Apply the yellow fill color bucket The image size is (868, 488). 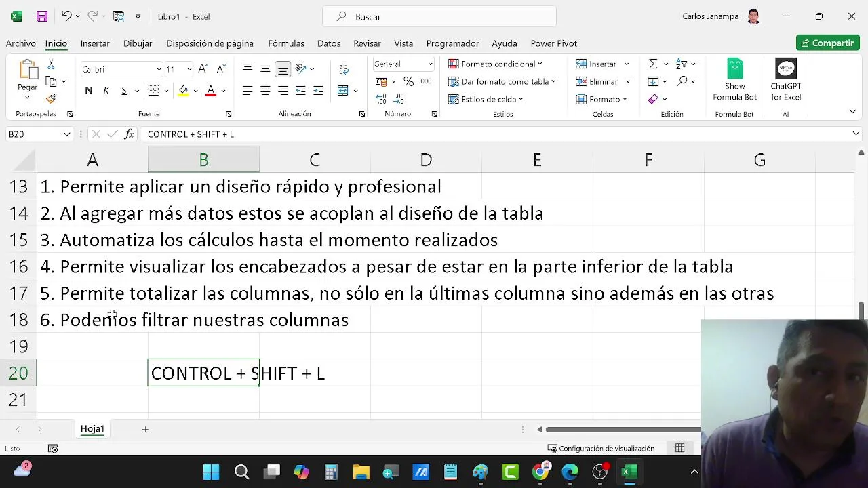(183, 90)
